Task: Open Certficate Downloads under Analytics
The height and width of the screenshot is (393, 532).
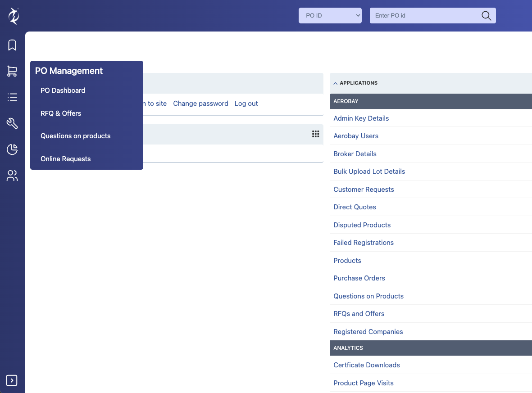Action: tap(366, 365)
